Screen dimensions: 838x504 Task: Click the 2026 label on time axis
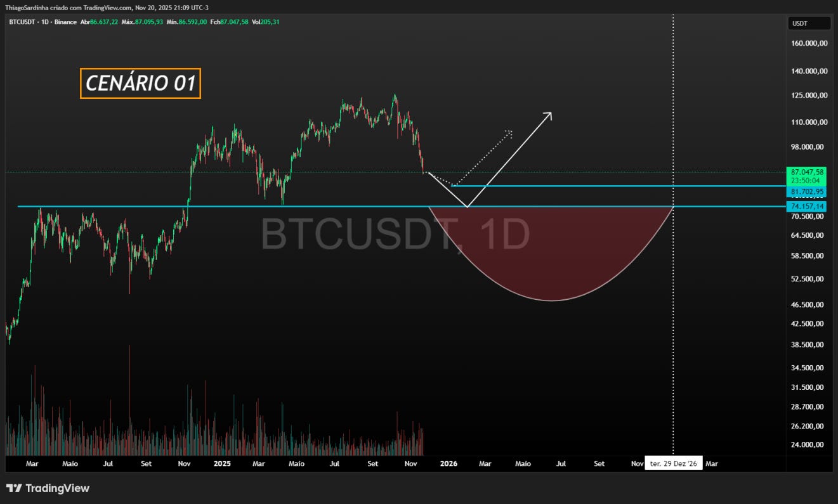point(448,463)
